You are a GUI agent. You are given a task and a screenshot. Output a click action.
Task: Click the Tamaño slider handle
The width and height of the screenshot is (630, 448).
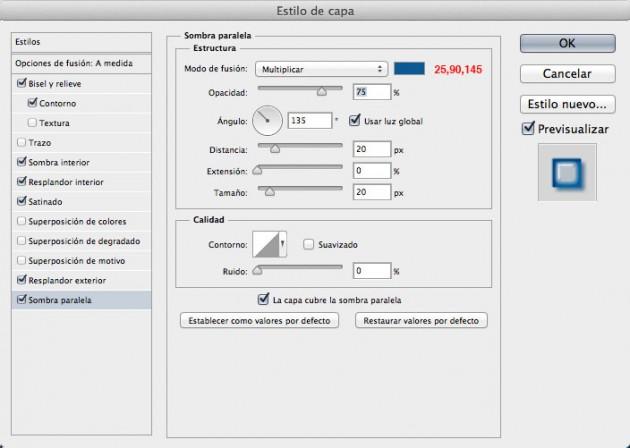(270, 192)
